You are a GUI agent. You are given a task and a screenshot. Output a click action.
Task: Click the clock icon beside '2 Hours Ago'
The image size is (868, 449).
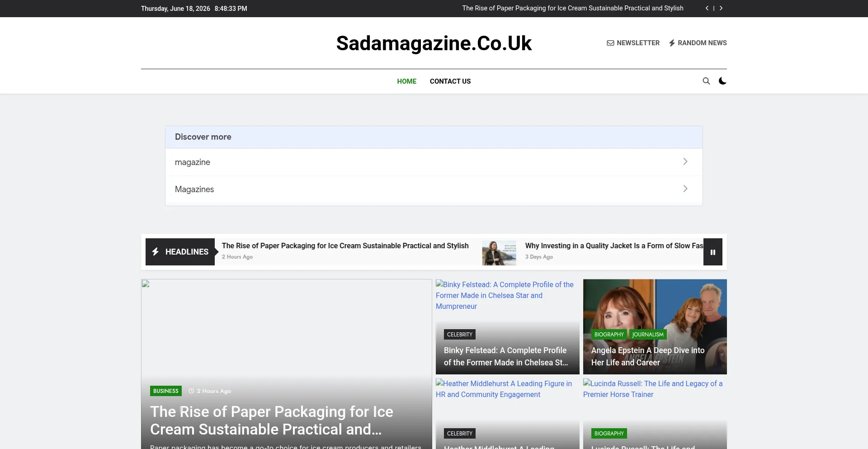click(x=191, y=391)
